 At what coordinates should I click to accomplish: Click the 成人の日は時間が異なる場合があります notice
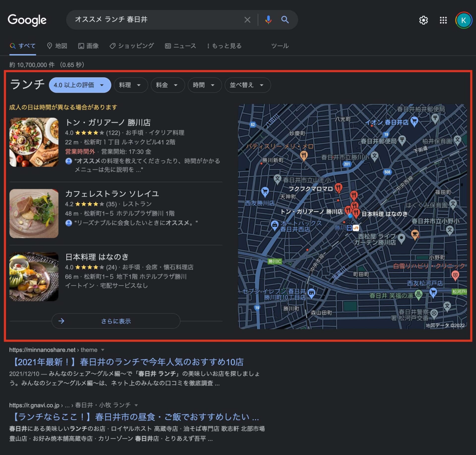[x=63, y=107]
